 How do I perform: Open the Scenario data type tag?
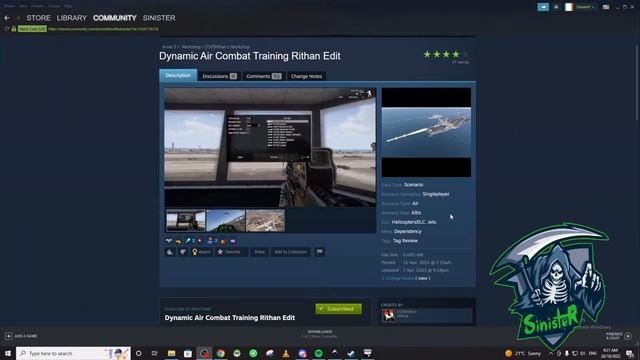point(413,185)
